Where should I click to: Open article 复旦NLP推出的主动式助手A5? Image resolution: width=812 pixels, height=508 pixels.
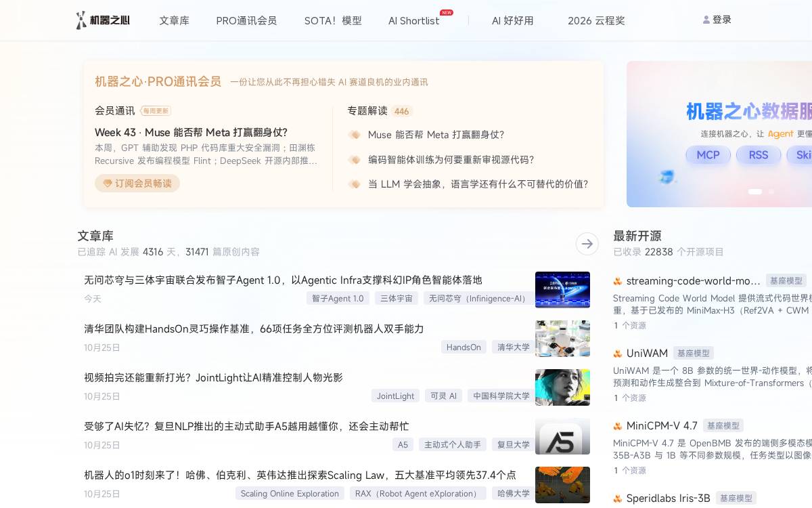(x=246, y=426)
